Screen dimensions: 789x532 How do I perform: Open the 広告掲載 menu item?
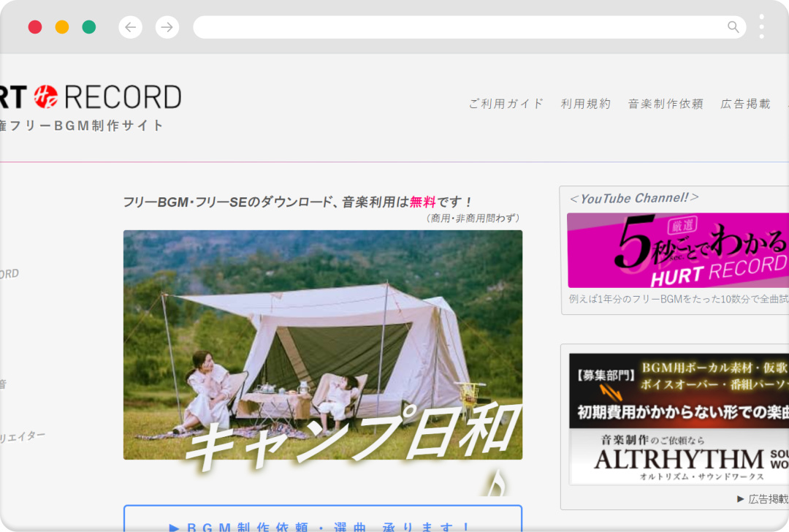click(745, 104)
